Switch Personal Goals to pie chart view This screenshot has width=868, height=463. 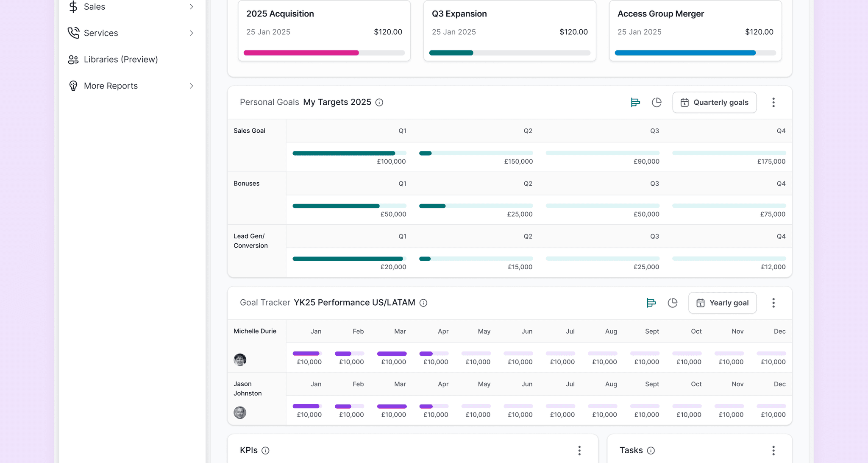point(657,102)
